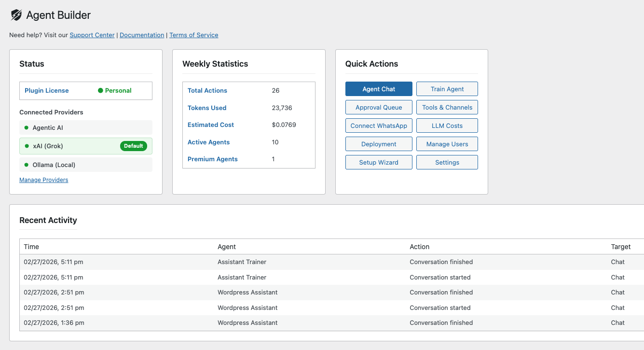This screenshot has height=350, width=644.
Task: View LLM Costs
Action: click(447, 125)
